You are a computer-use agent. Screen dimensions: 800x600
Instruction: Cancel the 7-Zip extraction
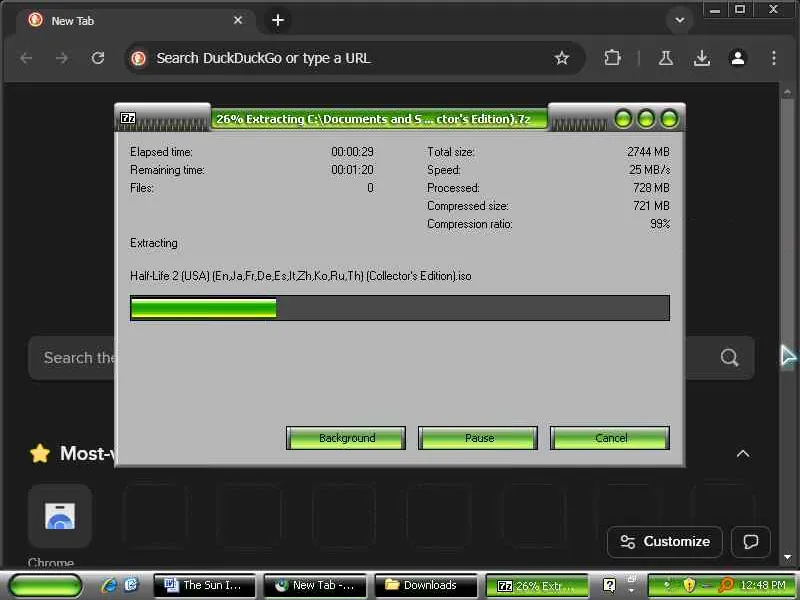click(x=610, y=438)
